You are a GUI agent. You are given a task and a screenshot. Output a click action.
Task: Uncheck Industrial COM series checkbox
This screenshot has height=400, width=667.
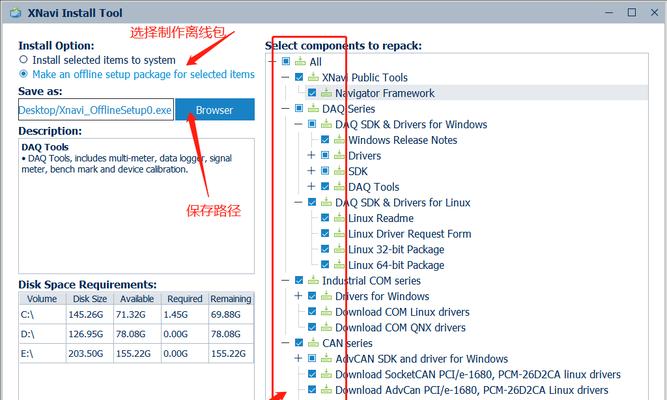coord(299,280)
